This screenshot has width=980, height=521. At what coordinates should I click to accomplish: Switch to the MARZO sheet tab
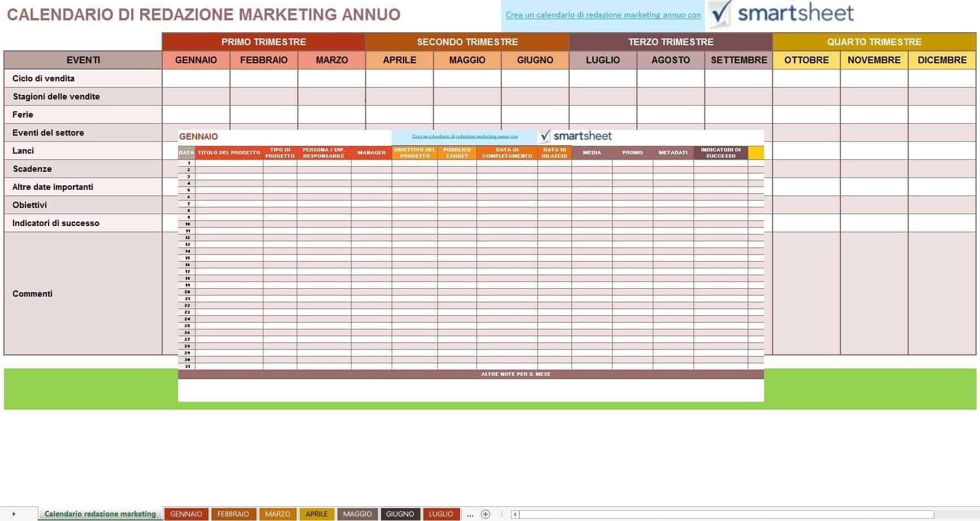click(277, 514)
